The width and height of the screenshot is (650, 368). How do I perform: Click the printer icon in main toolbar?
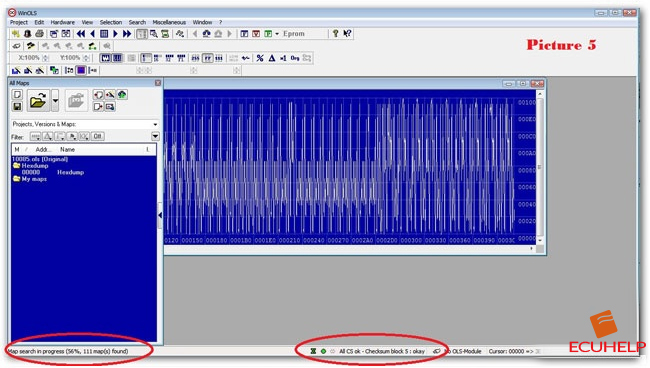pos(39,34)
